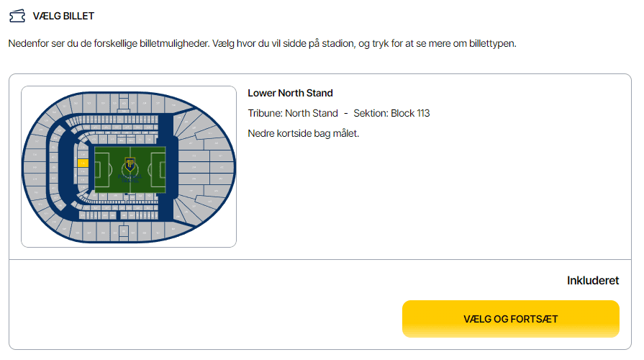Image resolution: width=644 pixels, height=360 pixels.
Task: Select the left goal area on pitch
Action: [x=101, y=169]
